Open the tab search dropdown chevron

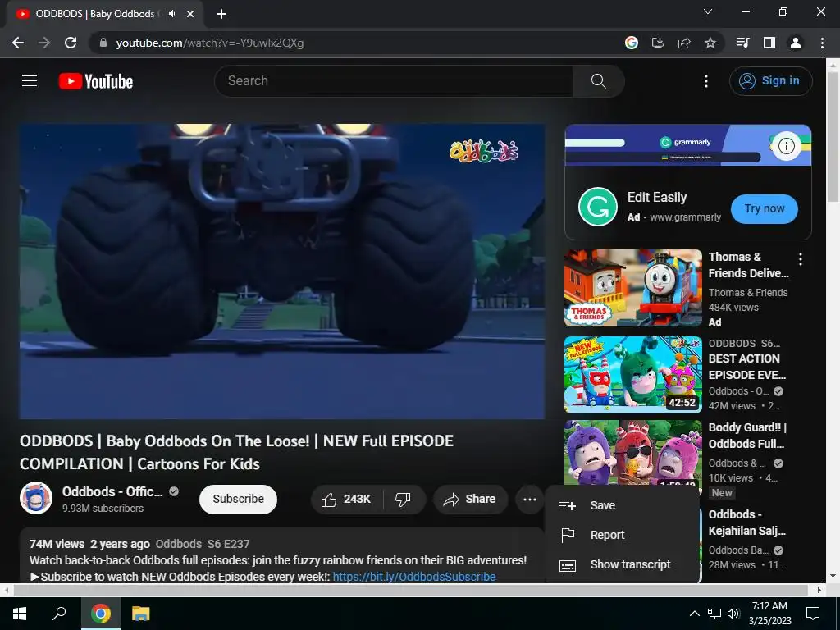tap(708, 11)
